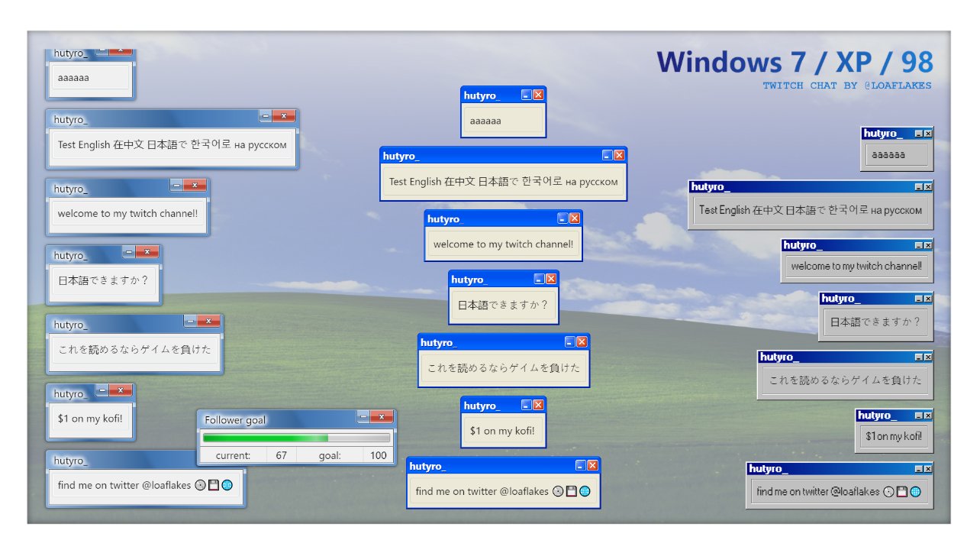Close the gray 98 '日本語できますか？' window
This screenshot has height=553, width=980.
[928, 299]
